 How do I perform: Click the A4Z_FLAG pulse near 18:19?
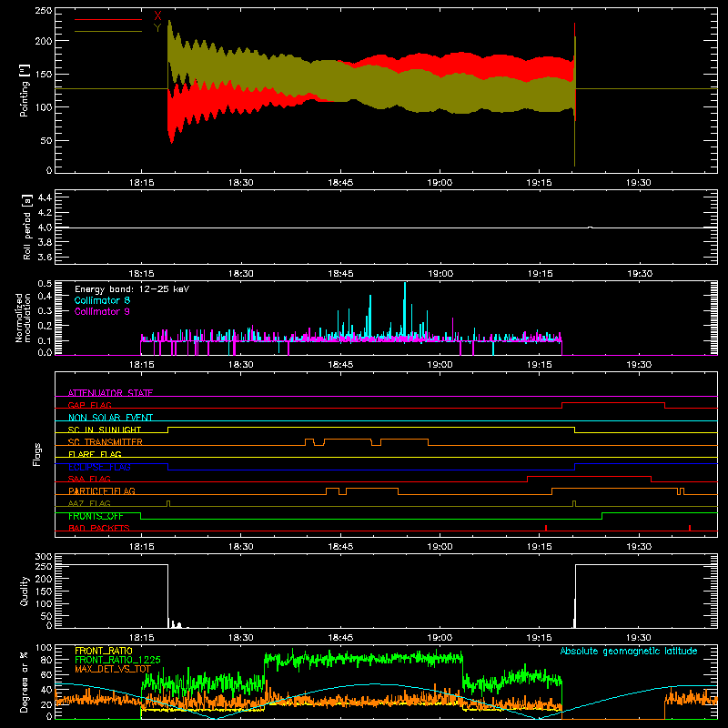click(x=168, y=503)
